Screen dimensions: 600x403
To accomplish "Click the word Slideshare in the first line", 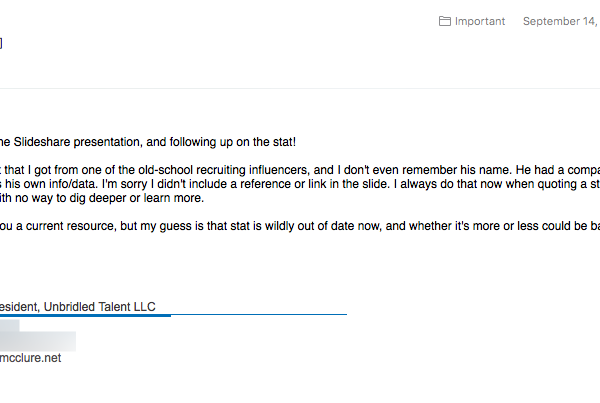I will click(42, 142).
